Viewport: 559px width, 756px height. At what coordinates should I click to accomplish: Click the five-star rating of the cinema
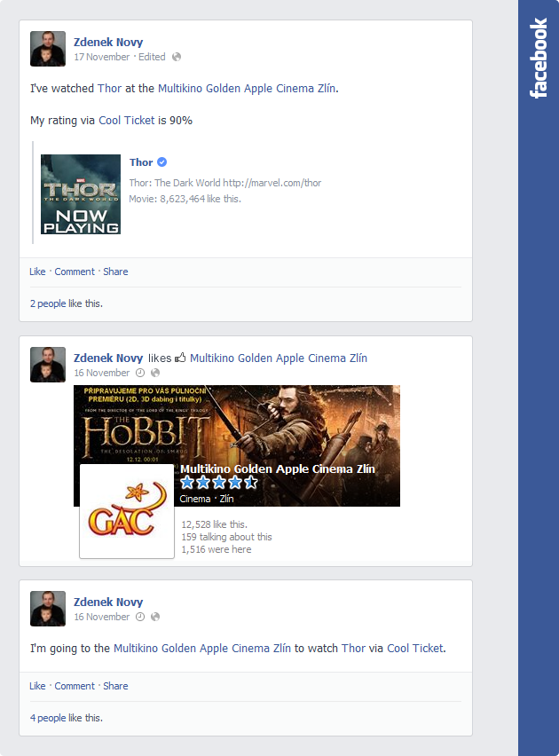pos(219,482)
